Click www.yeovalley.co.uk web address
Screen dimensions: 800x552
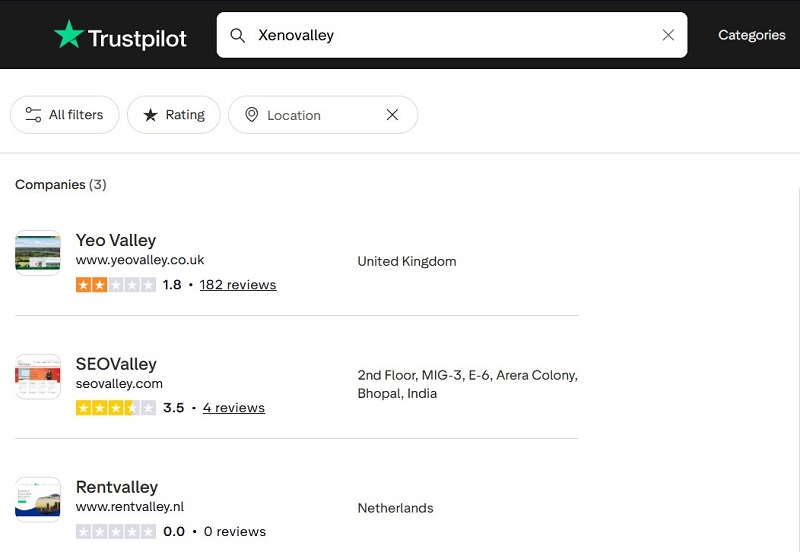tap(140, 260)
